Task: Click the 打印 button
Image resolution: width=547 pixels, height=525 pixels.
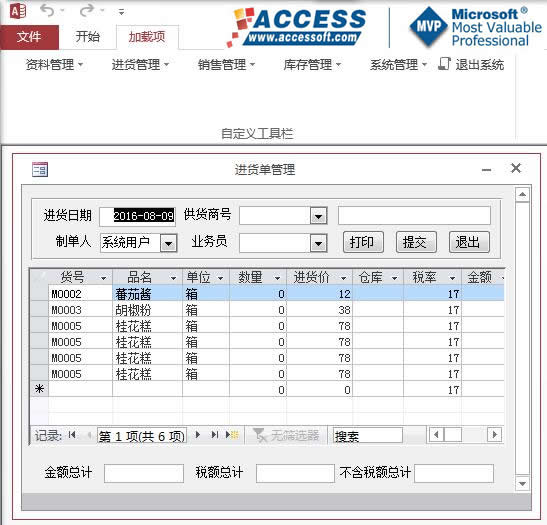Action: pyautogui.click(x=363, y=242)
